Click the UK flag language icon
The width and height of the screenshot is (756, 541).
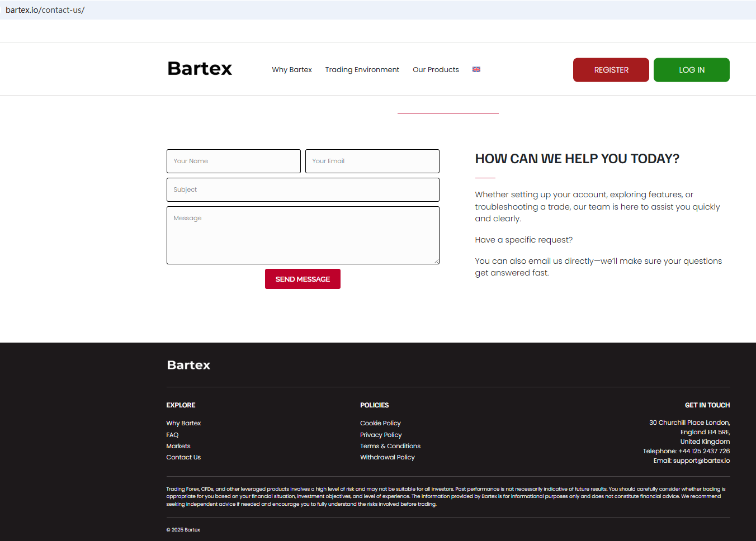click(476, 69)
